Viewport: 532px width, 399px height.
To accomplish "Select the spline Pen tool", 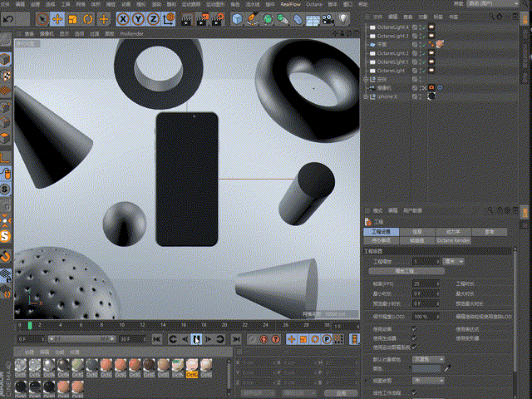I will [253, 19].
